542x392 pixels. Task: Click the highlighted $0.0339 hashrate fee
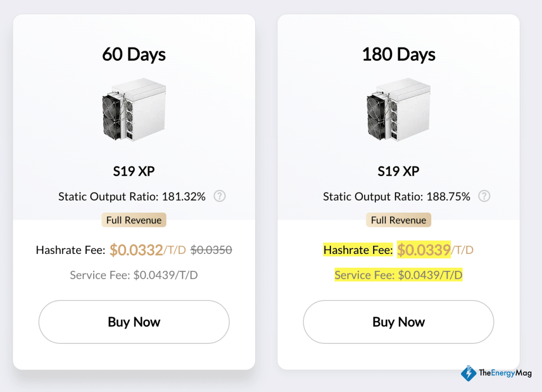coord(423,250)
